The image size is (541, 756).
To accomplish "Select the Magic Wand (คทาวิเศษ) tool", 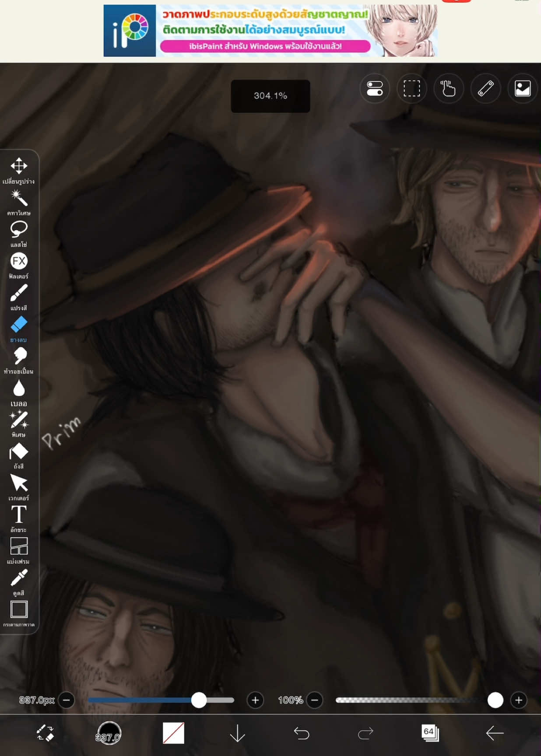I will point(19,202).
